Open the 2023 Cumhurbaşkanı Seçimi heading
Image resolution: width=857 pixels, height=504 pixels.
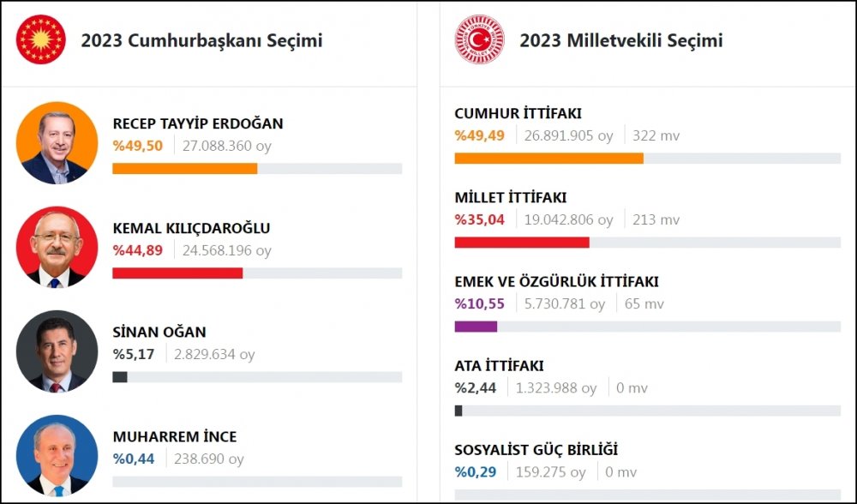[201, 40]
